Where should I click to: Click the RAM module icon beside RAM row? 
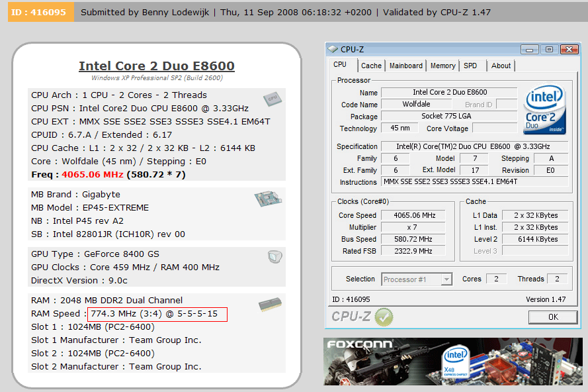[x=270, y=305]
